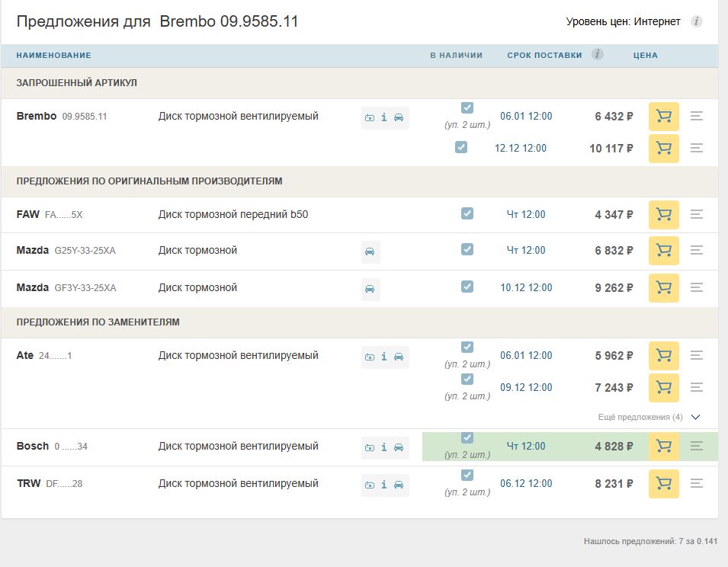
Task: Sort by В наличии column header
Action: [x=456, y=55]
